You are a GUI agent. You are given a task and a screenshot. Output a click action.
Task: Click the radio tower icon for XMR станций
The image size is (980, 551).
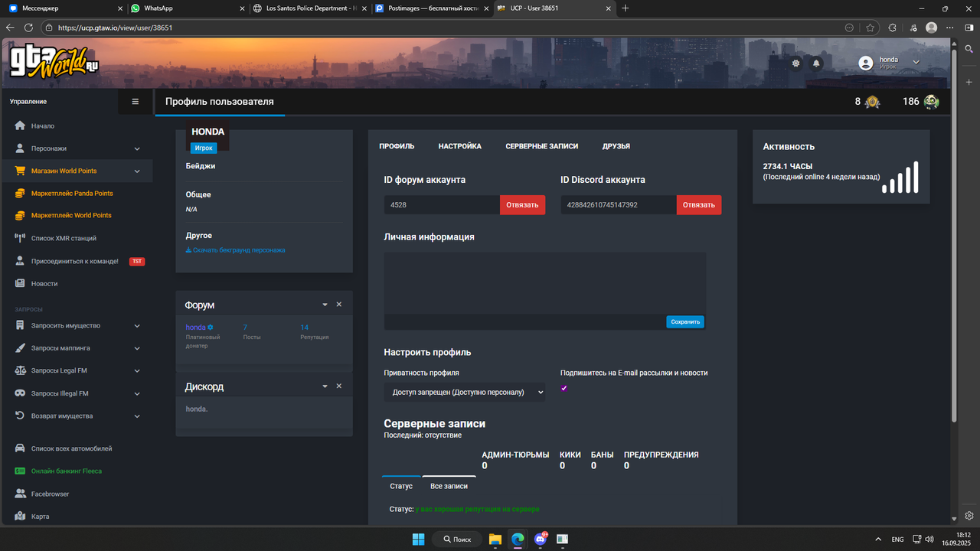(21, 238)
